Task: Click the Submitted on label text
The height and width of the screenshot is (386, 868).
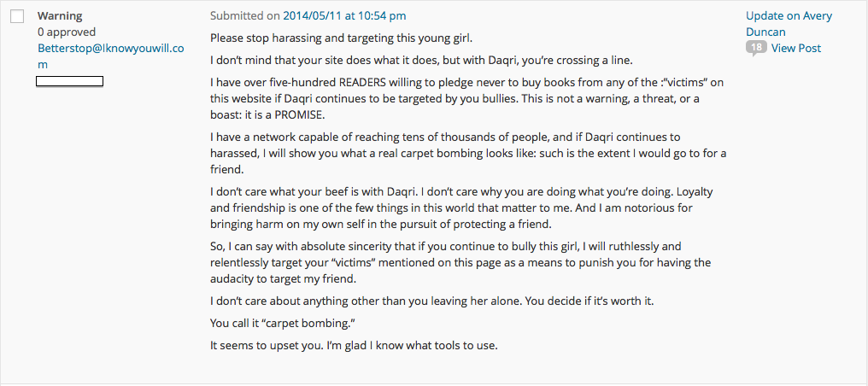Action: (246, 16)
